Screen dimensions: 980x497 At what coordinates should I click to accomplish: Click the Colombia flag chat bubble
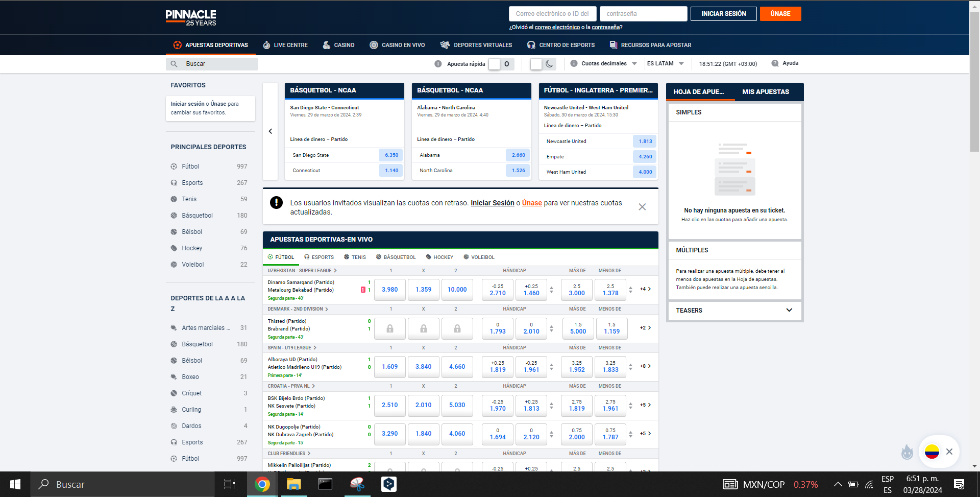click(932, 452)
